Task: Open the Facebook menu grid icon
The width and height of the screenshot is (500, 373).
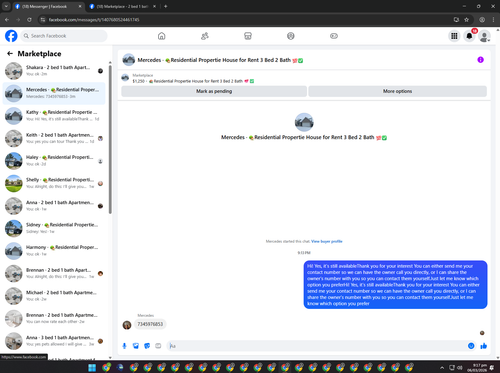Action: click(x=454, y=36)
